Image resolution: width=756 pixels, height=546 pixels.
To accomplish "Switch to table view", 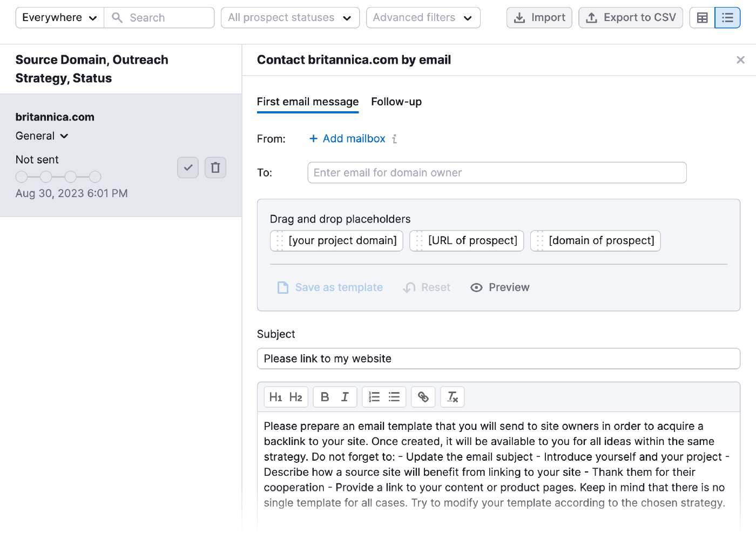I will pos(702,17).
